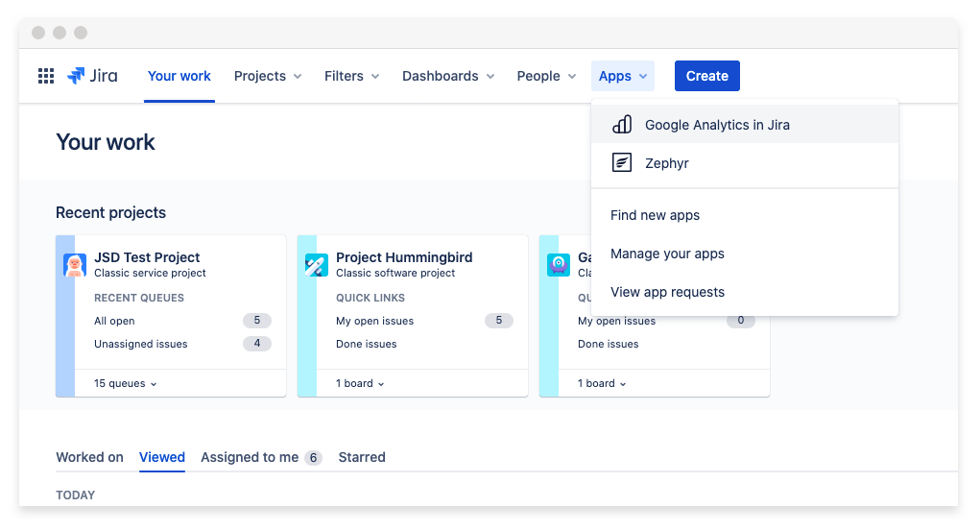Expand the Projects dropdown menu
This screenshot has height=531, width=980.
pyautogui.click(x=268, y=76)
